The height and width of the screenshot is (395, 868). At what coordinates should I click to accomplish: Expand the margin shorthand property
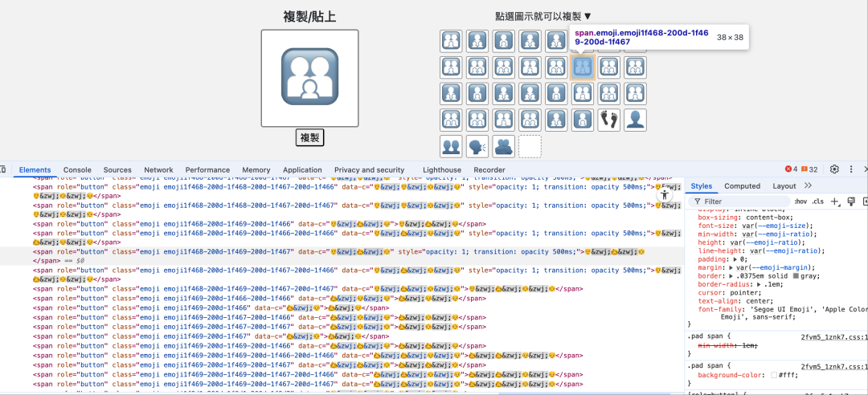[732, 267]
